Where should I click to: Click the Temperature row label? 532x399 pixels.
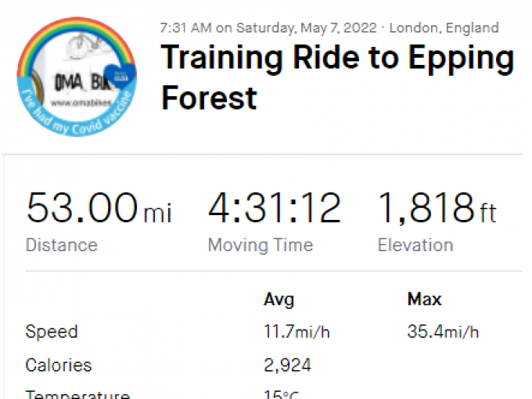77,394
